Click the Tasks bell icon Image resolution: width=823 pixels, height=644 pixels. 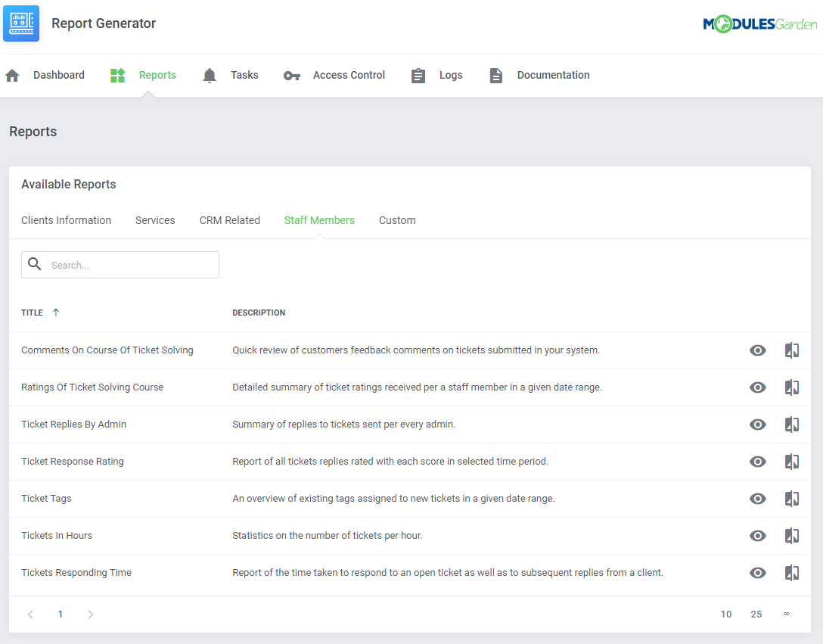210,75
